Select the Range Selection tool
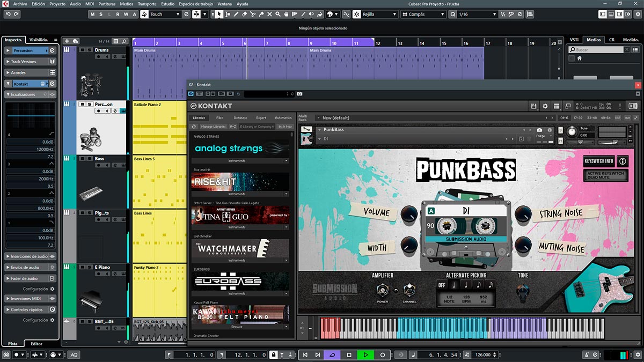The image size is (644, 362). [228, 14]
